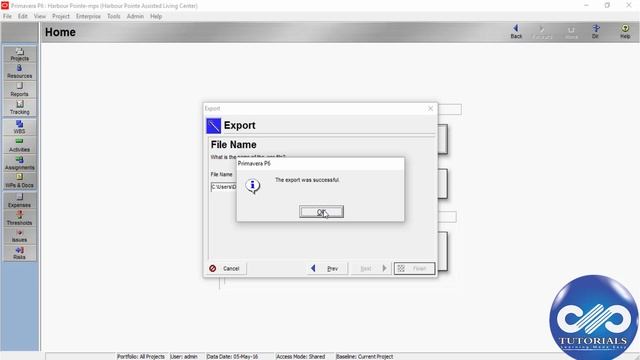640x360 pixels.
Task: Click 'Data Date: 05-May-16' in status bar
Action: pyautogui.click(x=232, y=357)
